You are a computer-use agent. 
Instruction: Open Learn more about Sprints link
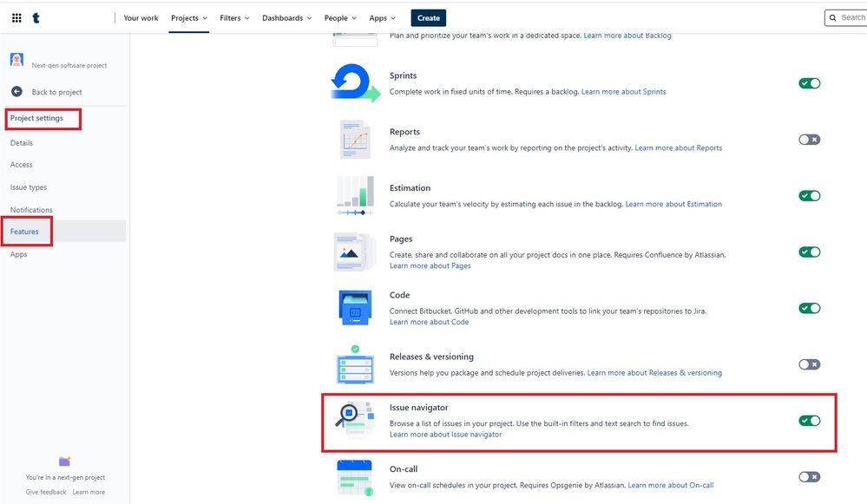point(624,92)
